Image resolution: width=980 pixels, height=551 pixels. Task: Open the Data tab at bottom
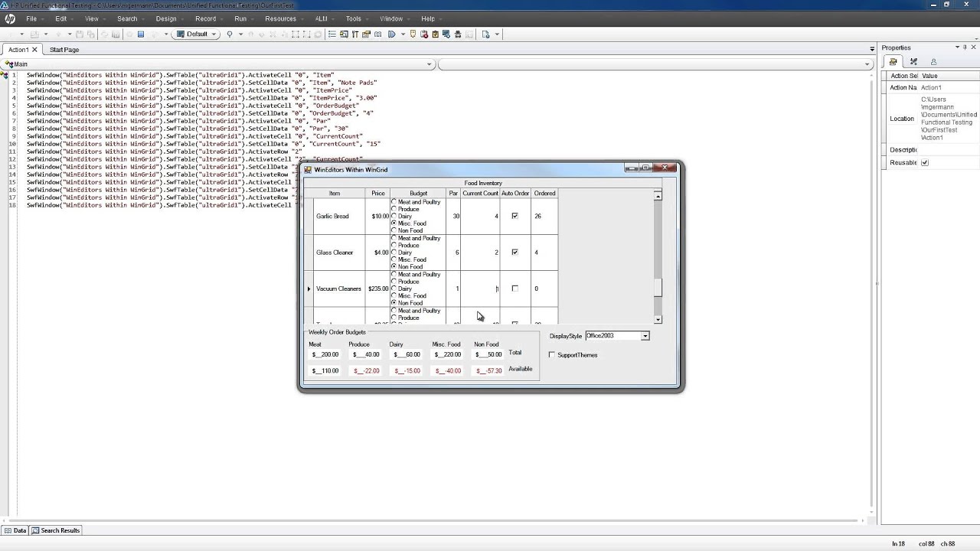coord(15,530)
